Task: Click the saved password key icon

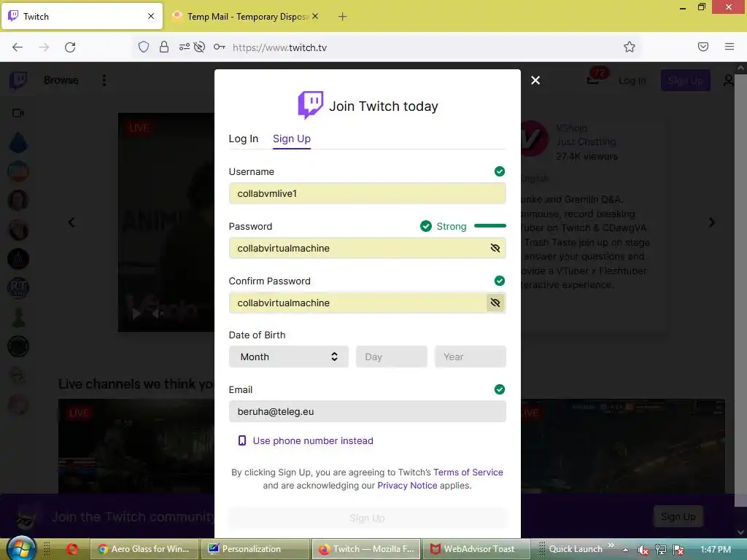Action: [x=219, y=47]
